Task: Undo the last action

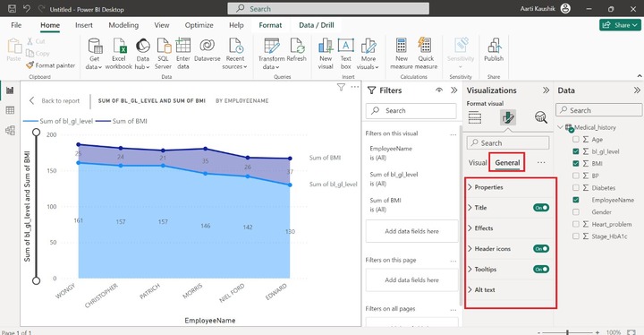Action: tap(27, 9)
